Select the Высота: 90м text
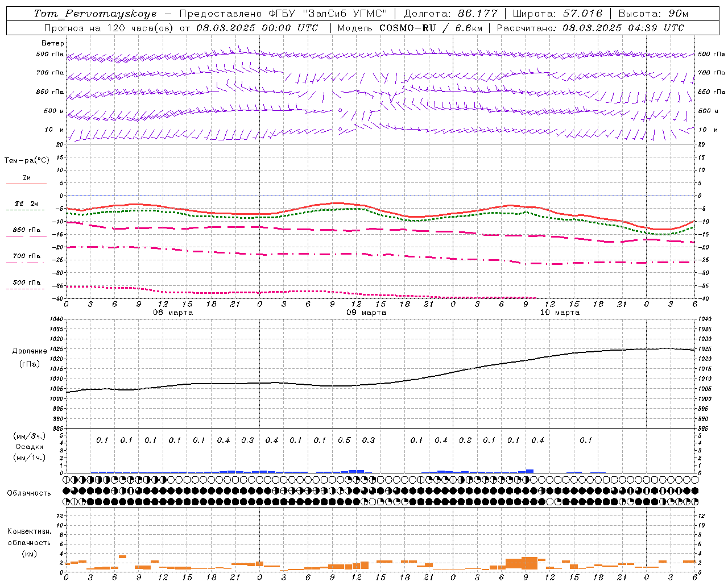This screenshot has height=582, width=728. [x=653, y=14]
